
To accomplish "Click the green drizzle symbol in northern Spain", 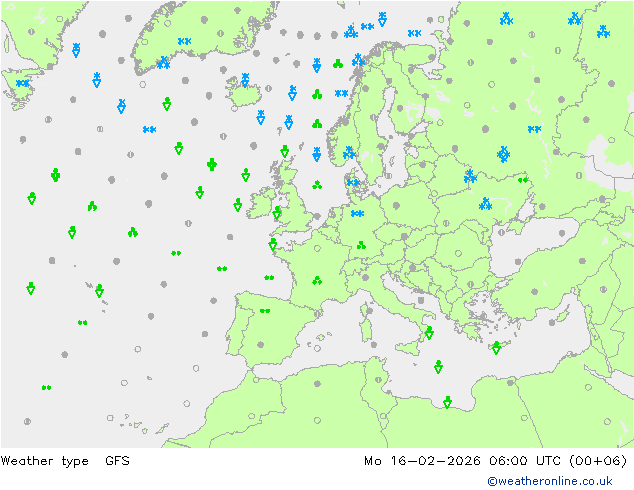I will (265, 310).
